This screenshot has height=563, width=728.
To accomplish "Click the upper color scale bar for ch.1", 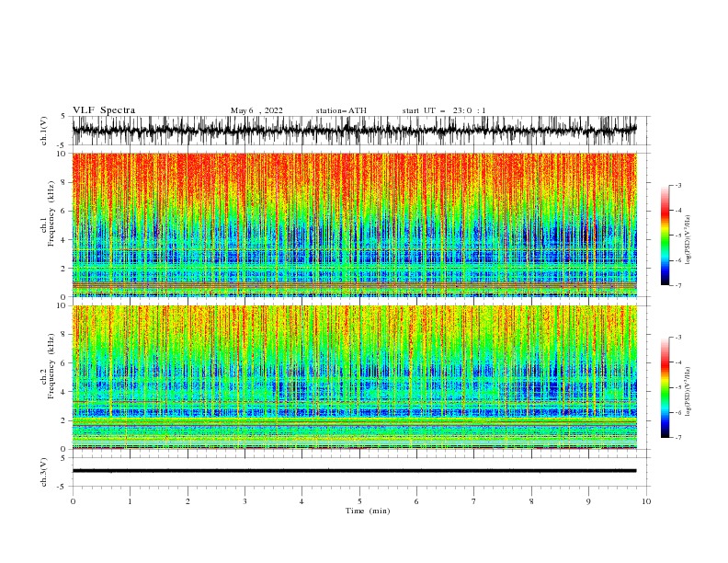I will tap(665, 236).
